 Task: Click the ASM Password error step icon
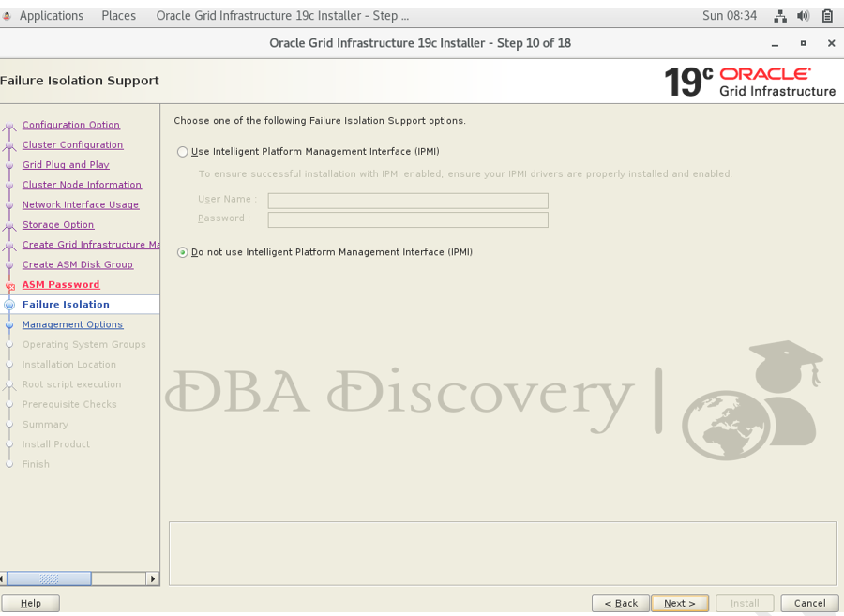click(x=9, y=286)
